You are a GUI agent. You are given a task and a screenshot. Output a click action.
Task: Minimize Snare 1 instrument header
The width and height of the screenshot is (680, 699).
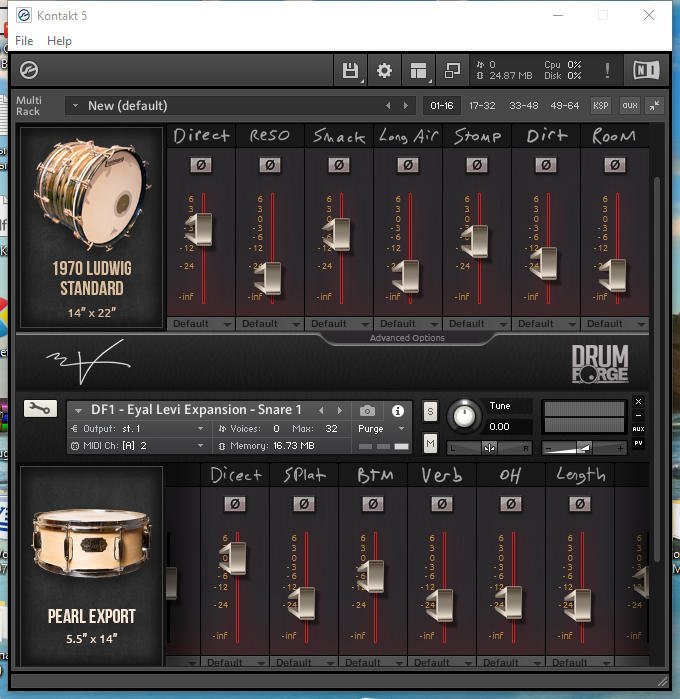639,415
